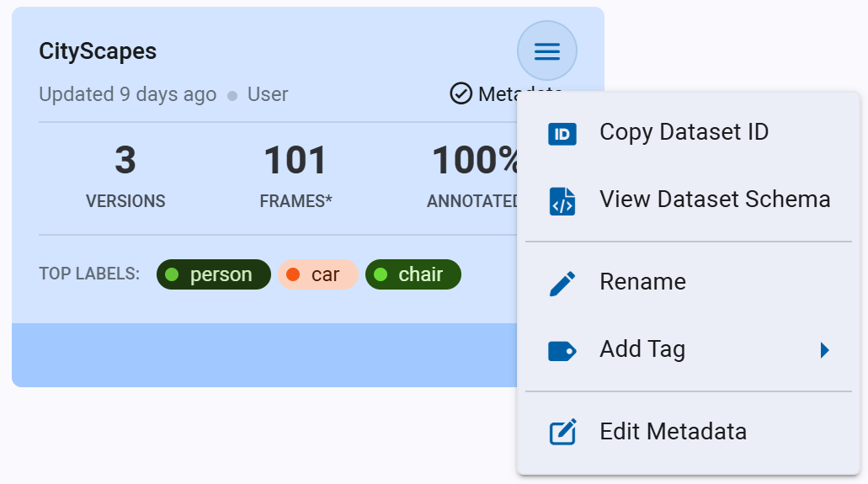The image size is (868, 484).
Task: Choose Rename from the menu
Action: point(642,282)
